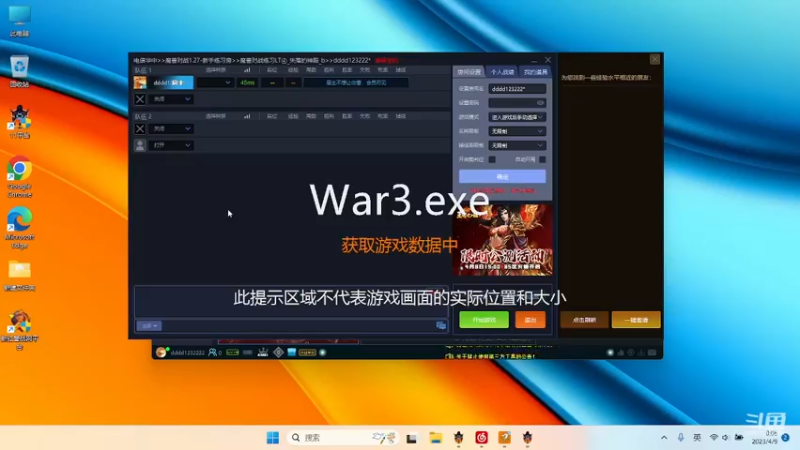Click the chat bubbles icon beside the chat input
The height and width of the screenshot is (450, 800).
(x=441, y=326)
